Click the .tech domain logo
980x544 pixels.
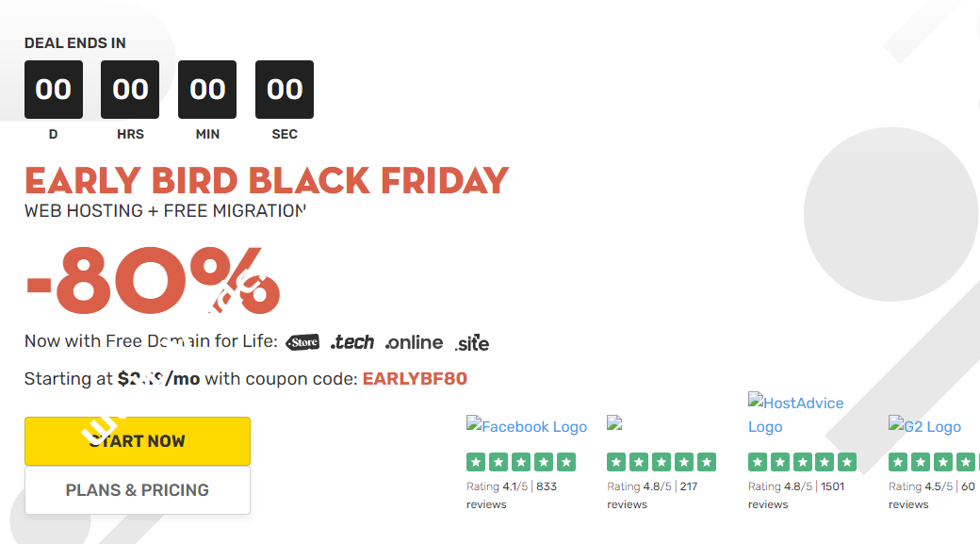352,342
